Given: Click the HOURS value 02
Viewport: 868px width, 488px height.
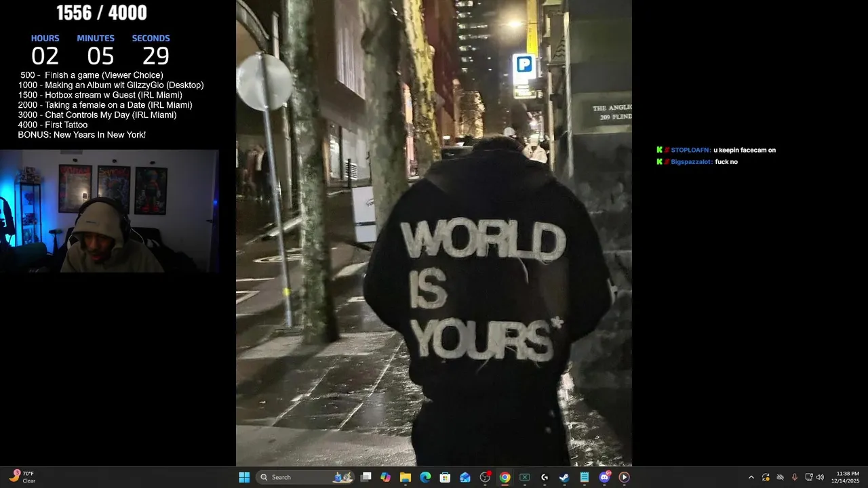Looking at the screenshot, I should (x=45, y=56).
